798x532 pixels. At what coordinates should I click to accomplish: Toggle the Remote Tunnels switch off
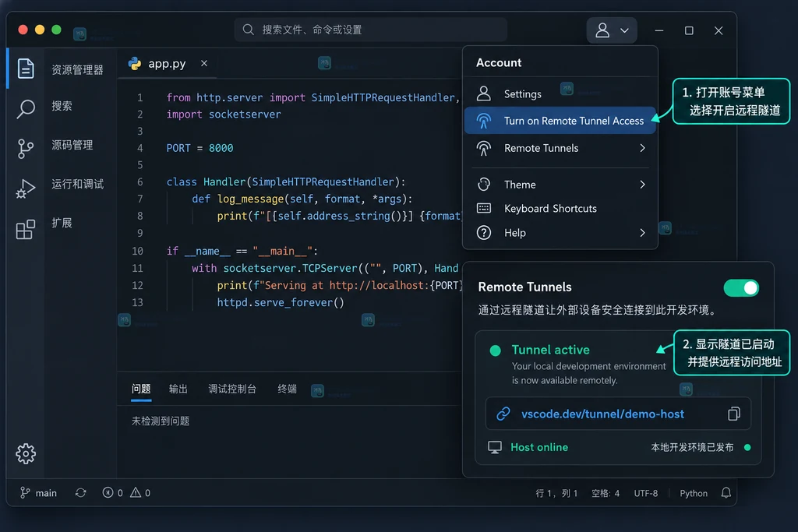741,288
